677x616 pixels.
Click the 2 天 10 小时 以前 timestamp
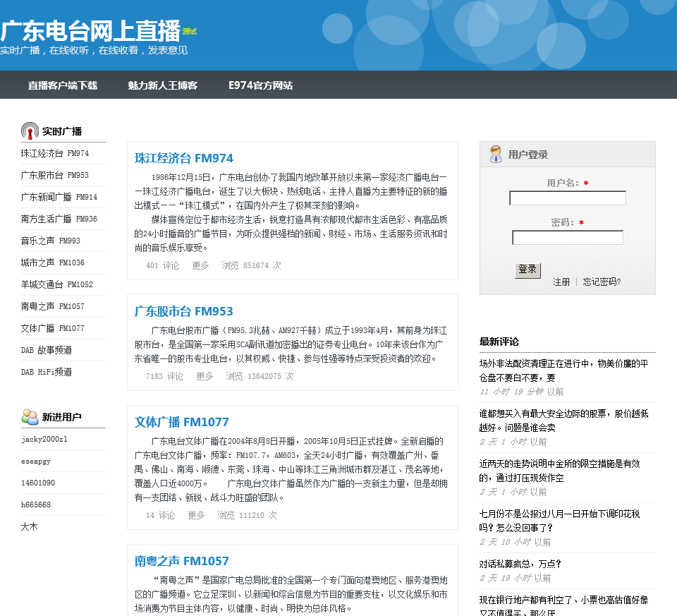pyautogui.click(x=515, y=542)
